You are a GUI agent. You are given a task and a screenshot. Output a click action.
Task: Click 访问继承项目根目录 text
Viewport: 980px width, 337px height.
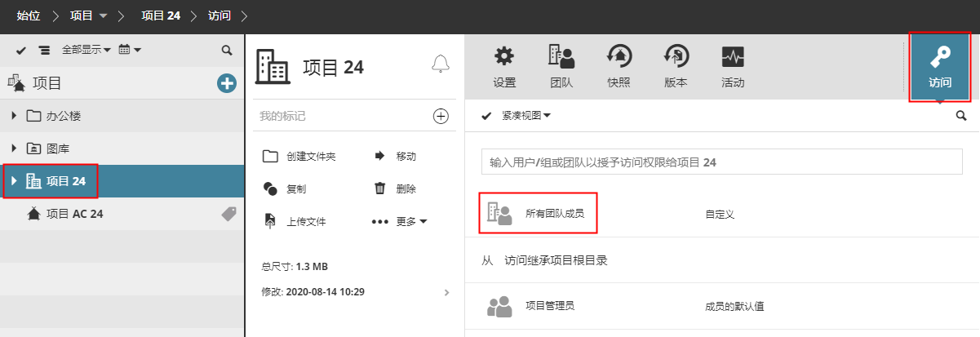tap(556, 261)
